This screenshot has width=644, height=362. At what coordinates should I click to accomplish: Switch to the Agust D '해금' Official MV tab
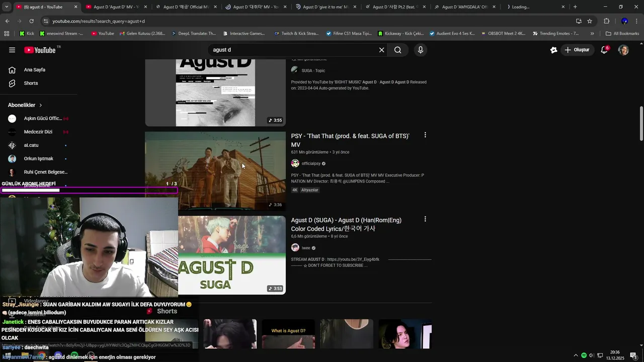pyautogui.click(x=186, y=7)
